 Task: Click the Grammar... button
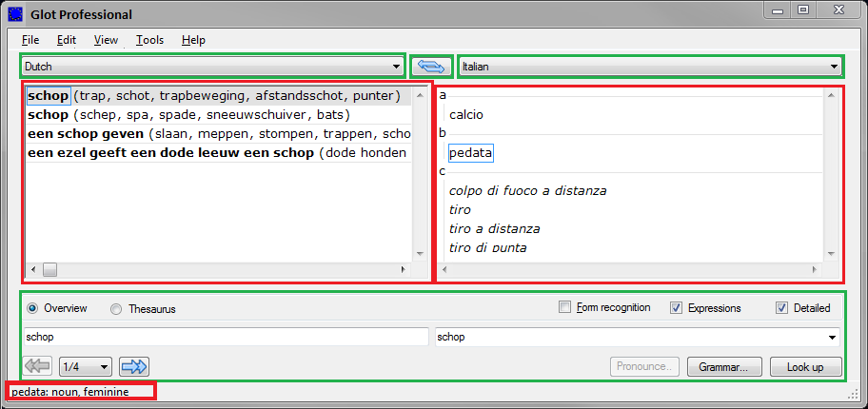coord(723,366)
